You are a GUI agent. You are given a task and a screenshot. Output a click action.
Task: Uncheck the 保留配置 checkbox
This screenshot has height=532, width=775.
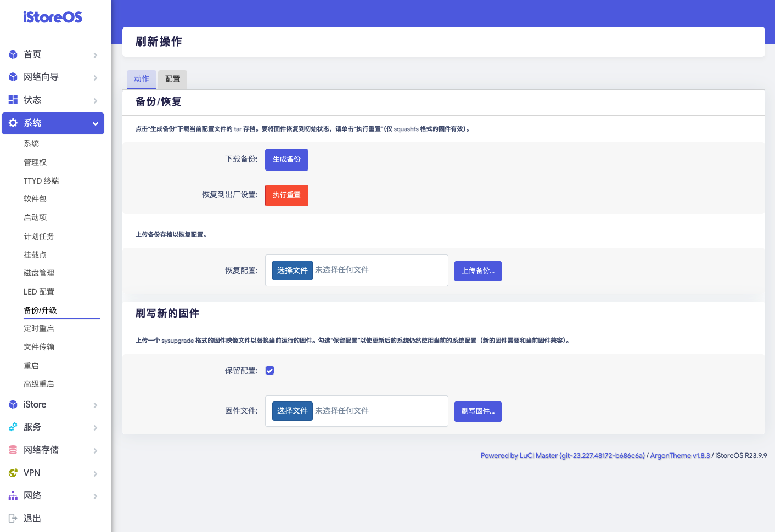point(269,370)
